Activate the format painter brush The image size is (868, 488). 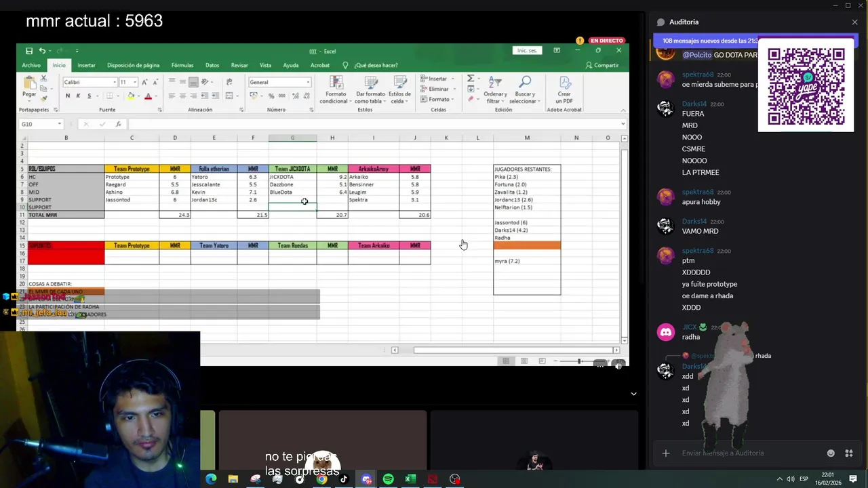[43, 98]
